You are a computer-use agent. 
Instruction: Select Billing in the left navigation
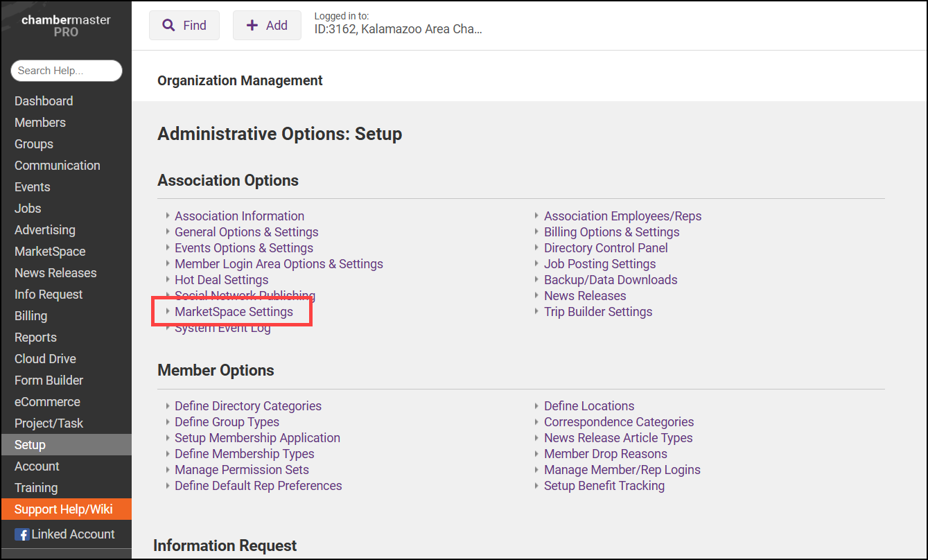(x=31, y=316)
